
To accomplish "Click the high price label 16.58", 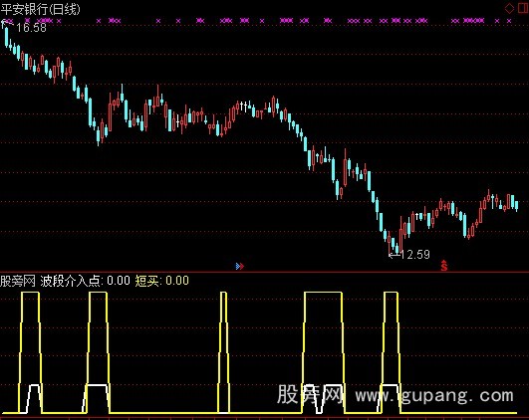I will click(31, 28).
